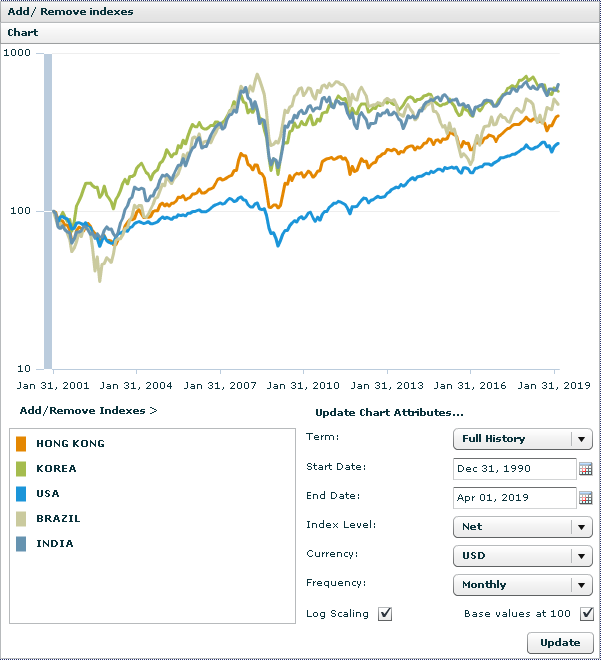Select the Chart section tab
This screenshot has width=601, height=660.
[x=23, y=32]
